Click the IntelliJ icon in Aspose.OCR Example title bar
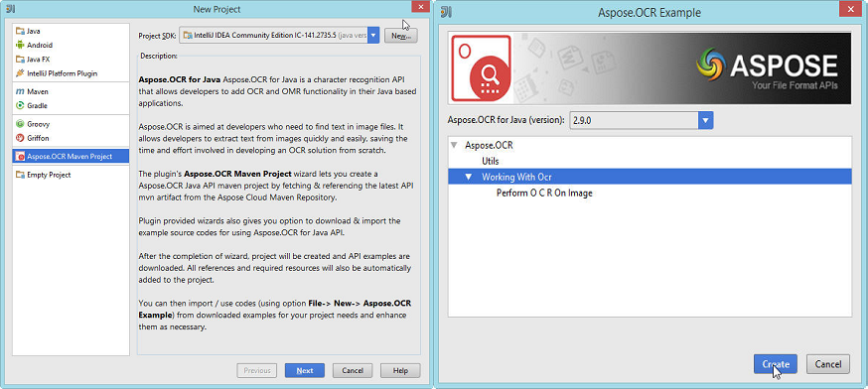 pos(447,11)
